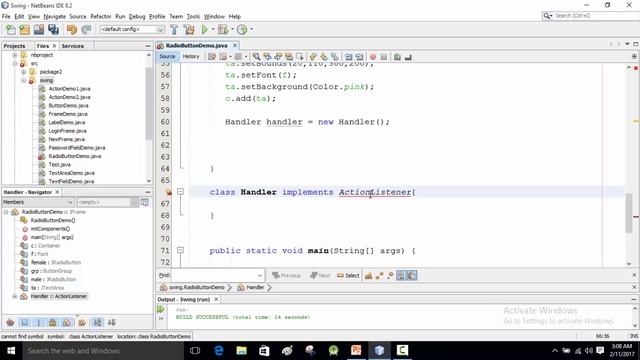Toggle Sort by Name in Navigator
The height and width of the screenshot is (360, 640).
coord(98,323)
